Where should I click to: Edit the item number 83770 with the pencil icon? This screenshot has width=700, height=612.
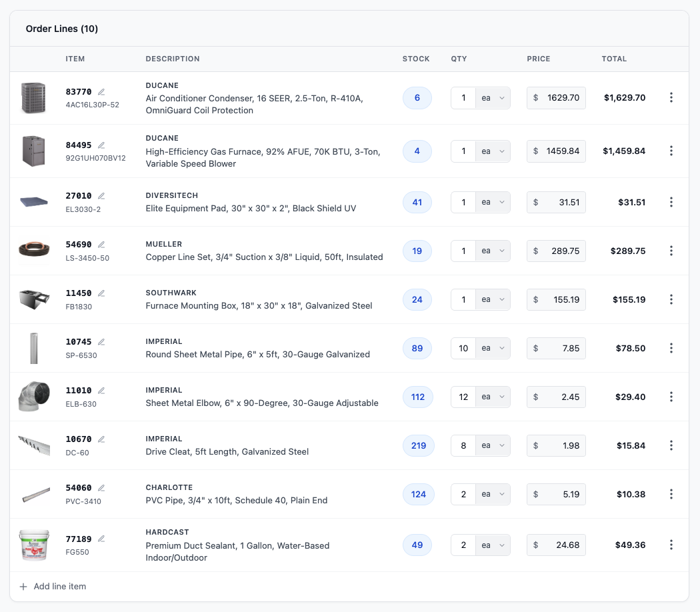[x=101, y=91]
